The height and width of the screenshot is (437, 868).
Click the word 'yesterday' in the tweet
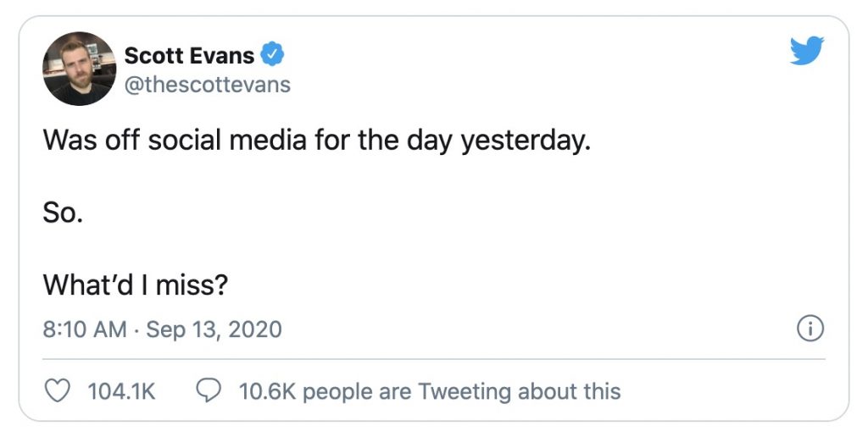coord(525,141)
